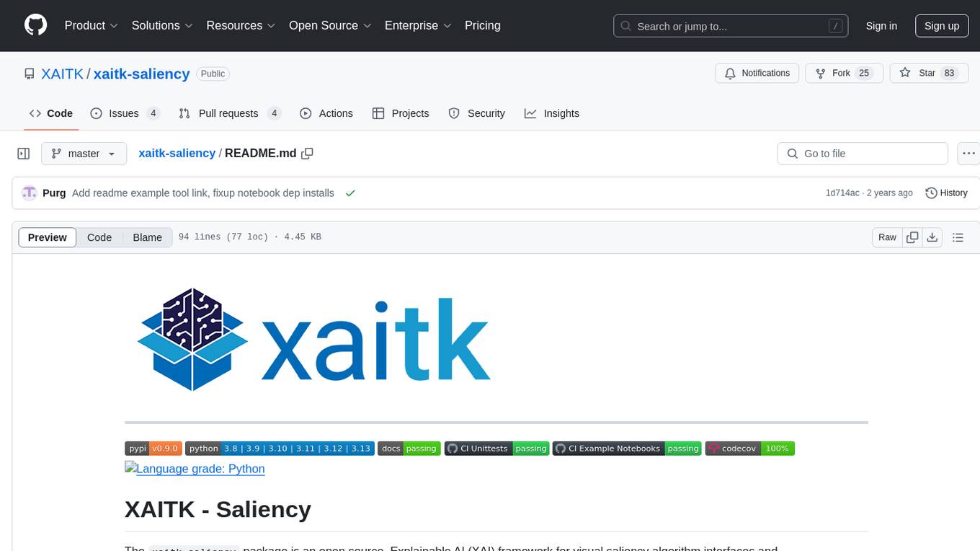This screenshot has height=551, width=980.
Task: Open the codecov 100% badge
Action: [x=750, y=449]
